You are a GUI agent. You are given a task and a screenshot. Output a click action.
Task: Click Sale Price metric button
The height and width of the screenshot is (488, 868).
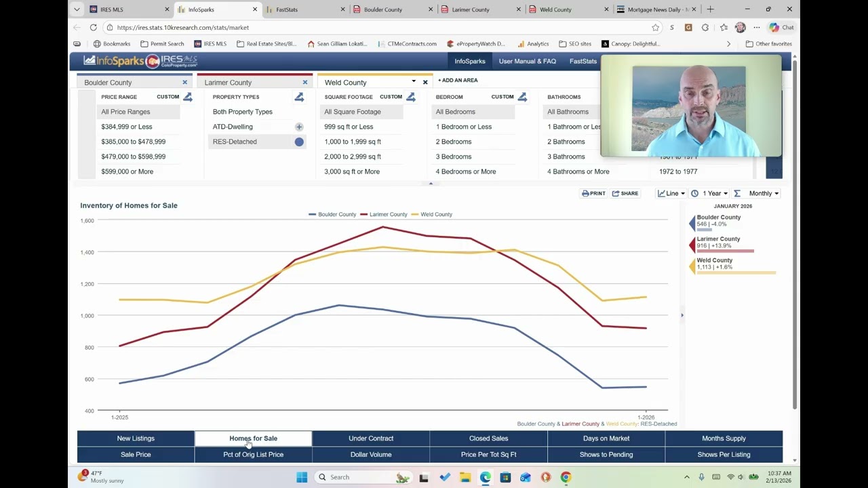click(x=136, y=455)
